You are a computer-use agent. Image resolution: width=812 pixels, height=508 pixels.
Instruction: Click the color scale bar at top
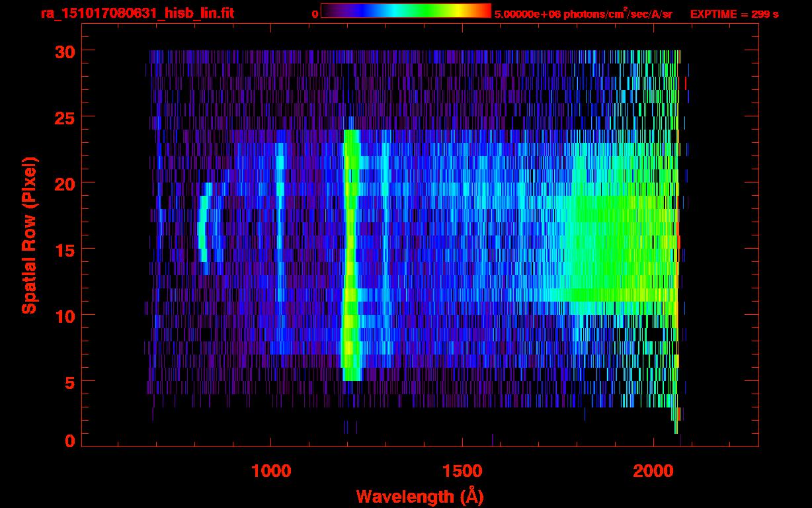(406, 11)
